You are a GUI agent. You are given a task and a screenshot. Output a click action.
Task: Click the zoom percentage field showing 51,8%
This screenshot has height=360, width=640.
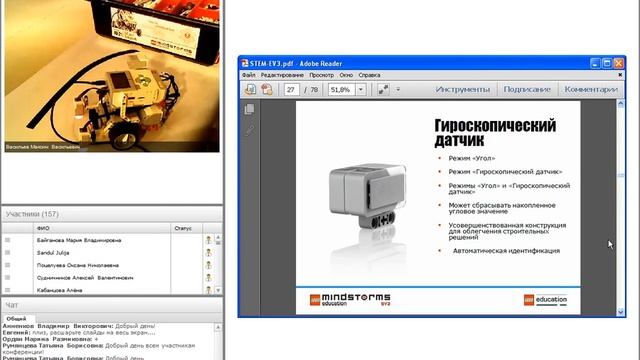point(342,89)
